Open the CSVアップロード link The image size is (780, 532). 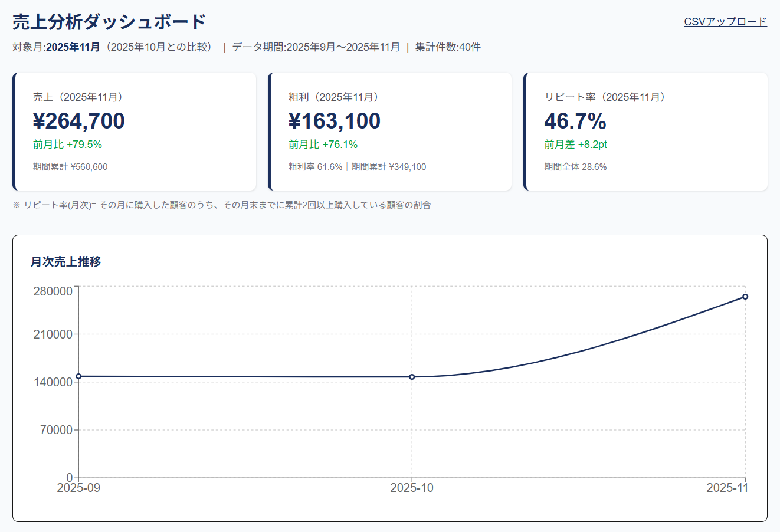(725, 22)
